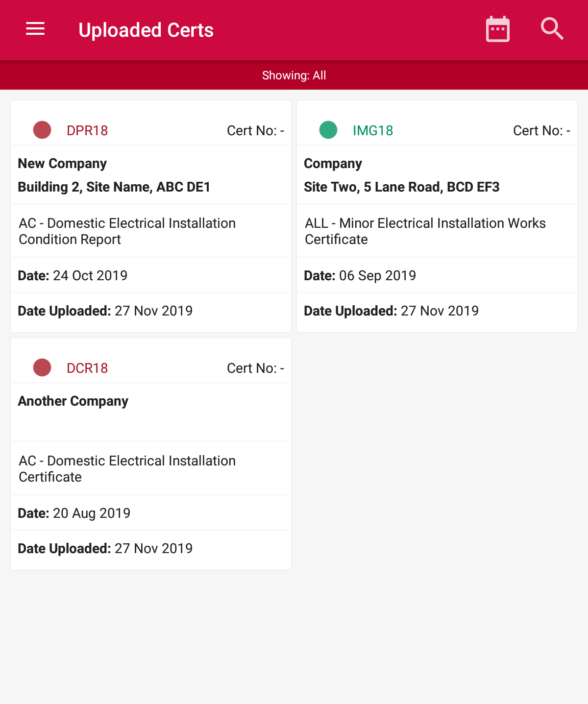Toggle the approved state of IMG18
The width and height of the screenshot is (588, 704).
click(328, 129)
